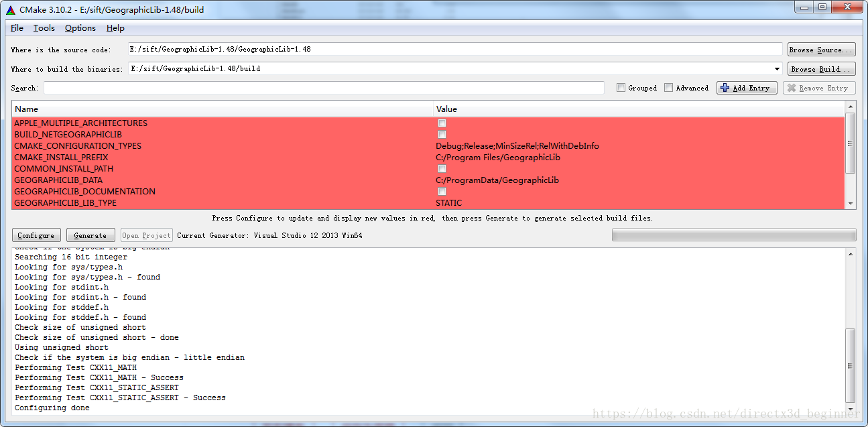Enable the Advanced checkbox
868x427 pixels.
pyautogui.click(x=668, y=88)
